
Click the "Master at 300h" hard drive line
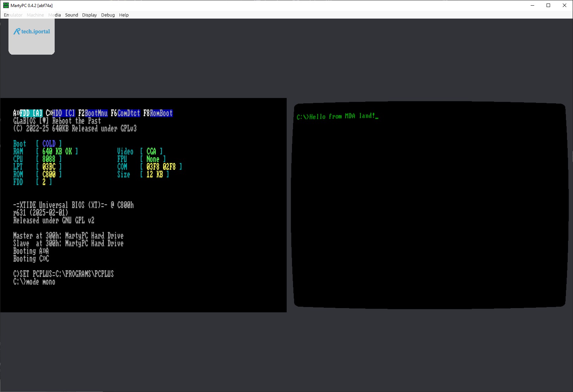68,236
